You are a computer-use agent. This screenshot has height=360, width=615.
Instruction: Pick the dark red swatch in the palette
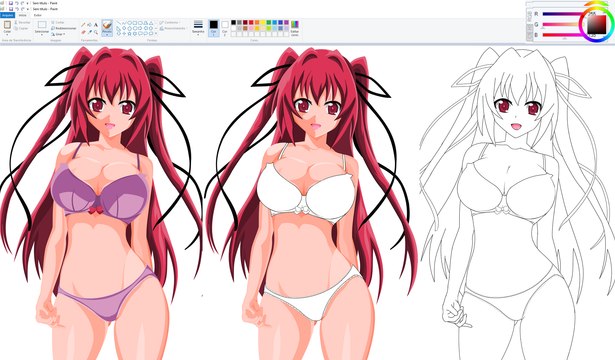click(x=245, y=22)
